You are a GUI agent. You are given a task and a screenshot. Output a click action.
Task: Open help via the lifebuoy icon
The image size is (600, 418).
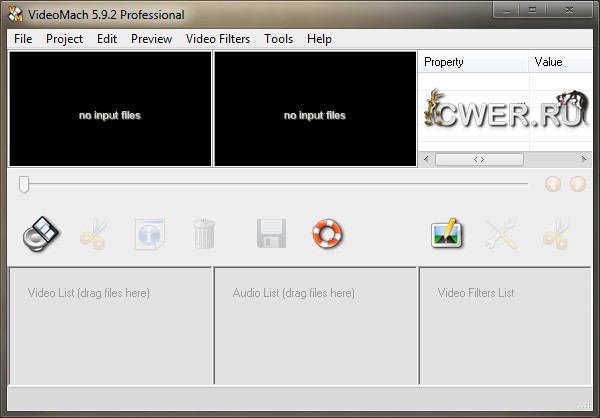pos(327,234)
